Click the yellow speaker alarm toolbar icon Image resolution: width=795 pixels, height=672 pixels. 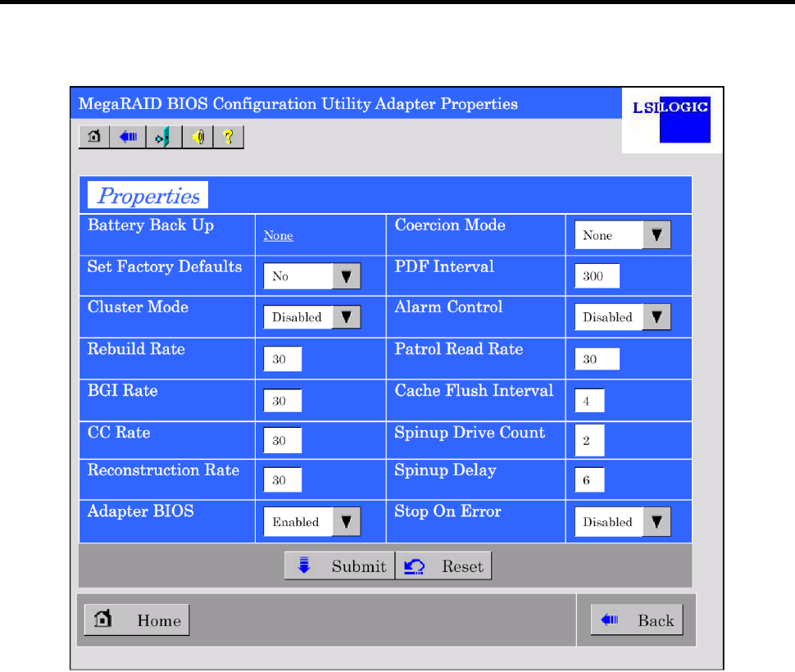[x=198, y=137]
